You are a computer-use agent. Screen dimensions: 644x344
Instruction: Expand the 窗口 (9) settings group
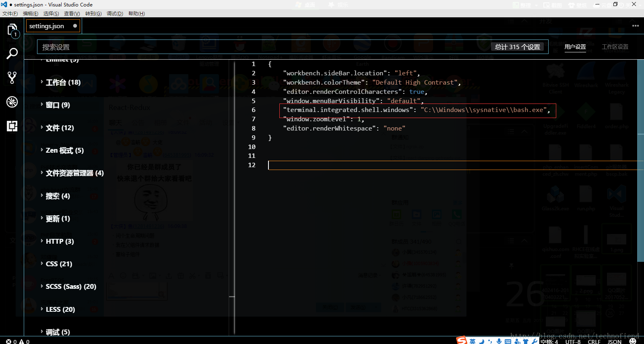click(55, 105)
